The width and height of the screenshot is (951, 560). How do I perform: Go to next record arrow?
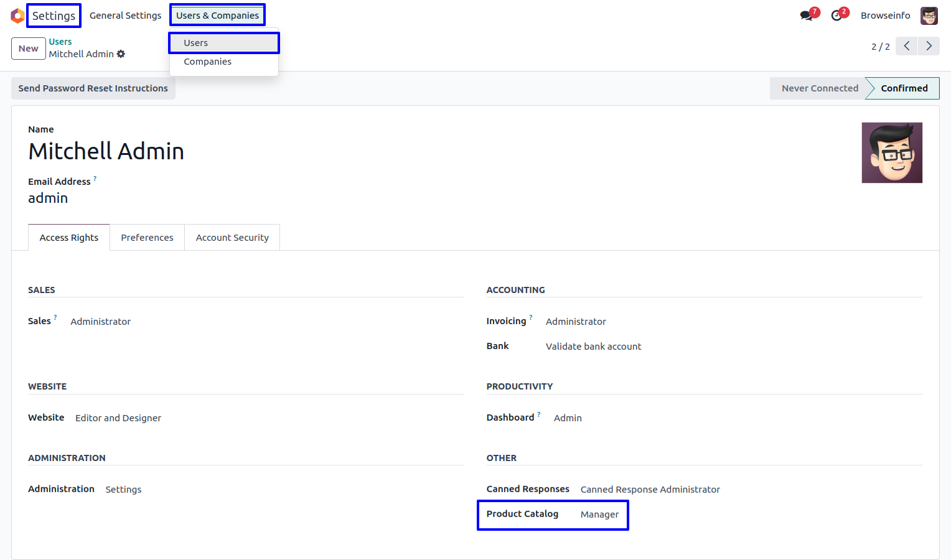[929, 46]
